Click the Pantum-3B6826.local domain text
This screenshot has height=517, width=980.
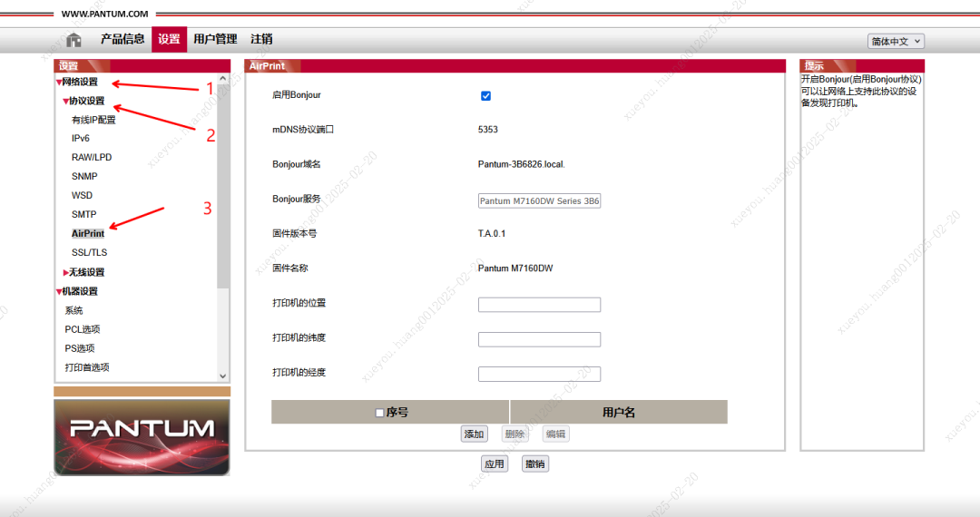521,164
